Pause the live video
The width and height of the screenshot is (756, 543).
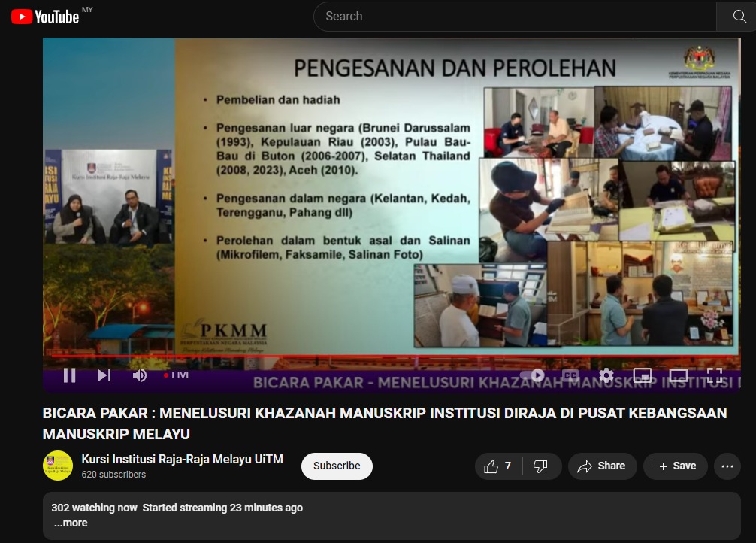tap(69, 375)
